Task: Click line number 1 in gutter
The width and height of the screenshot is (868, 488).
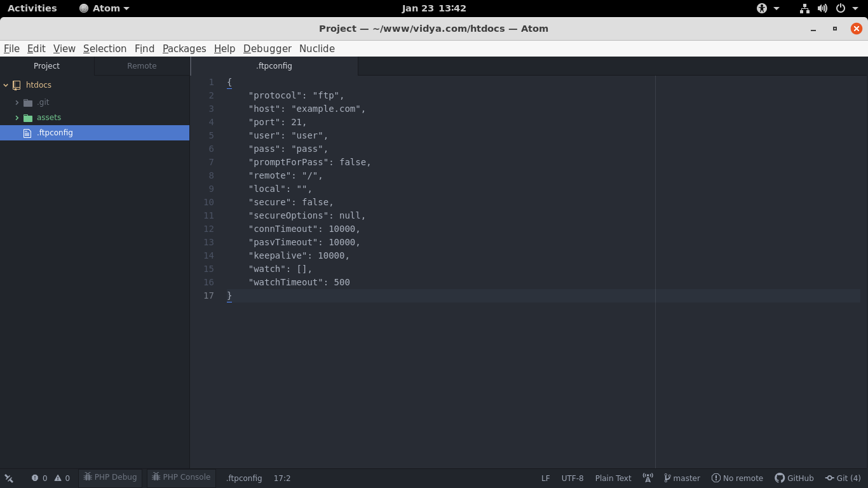Action: pyautogui.click(x=212, y=83)
